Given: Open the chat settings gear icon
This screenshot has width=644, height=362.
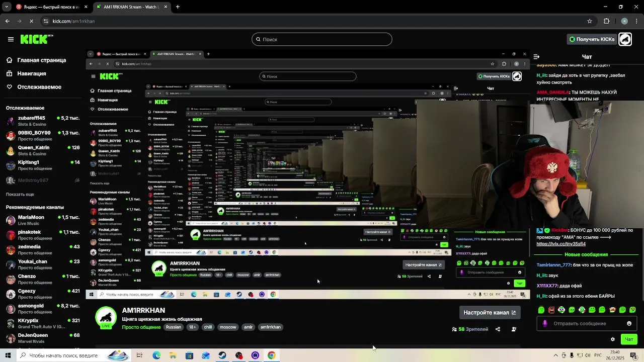Looking at the screenshot, I should [612, 339].
